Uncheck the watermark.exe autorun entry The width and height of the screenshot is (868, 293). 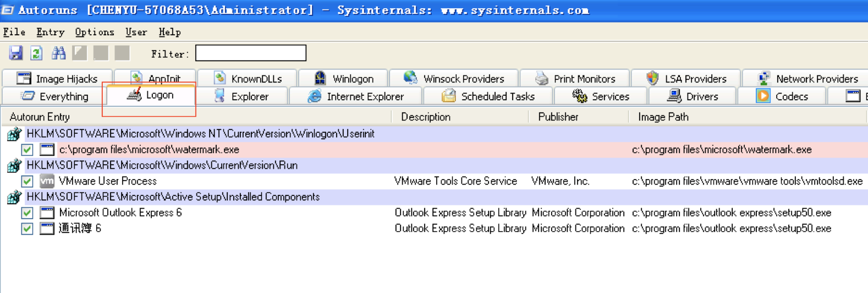point(27,150)
